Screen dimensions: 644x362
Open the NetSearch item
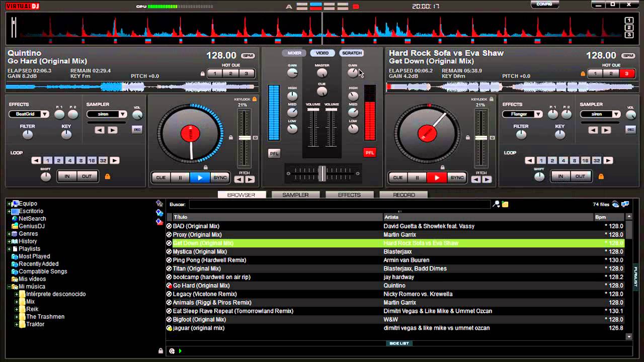click(32, 219)
